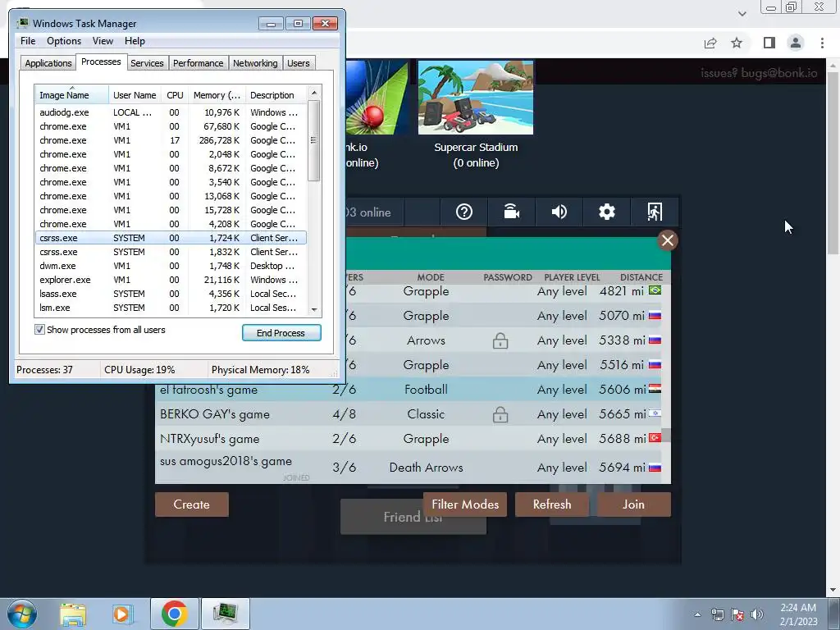Select sus amogus2018's game row

pos(409,467)
